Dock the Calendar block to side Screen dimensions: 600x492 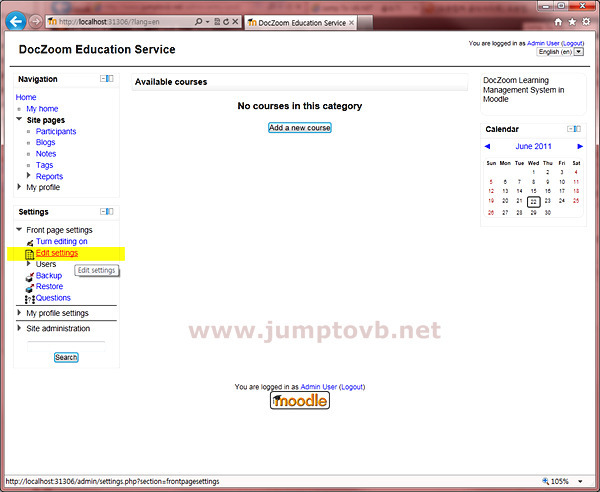click(x=577, y=129)
